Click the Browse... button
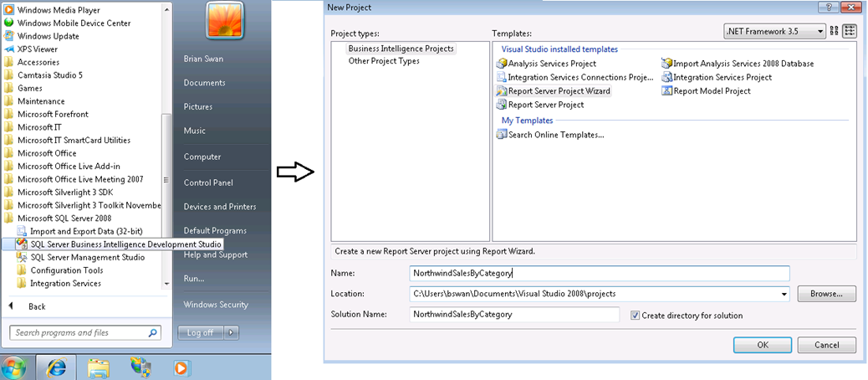Image resolution: width=868 pixels, height=380 pixels. (826, 294)
